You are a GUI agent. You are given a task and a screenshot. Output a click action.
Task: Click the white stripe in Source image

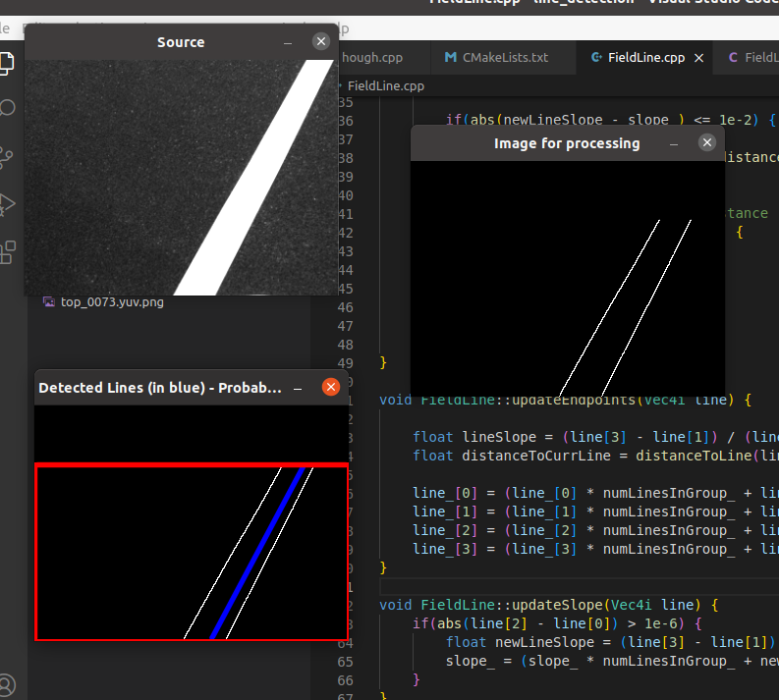click(265, 177)
